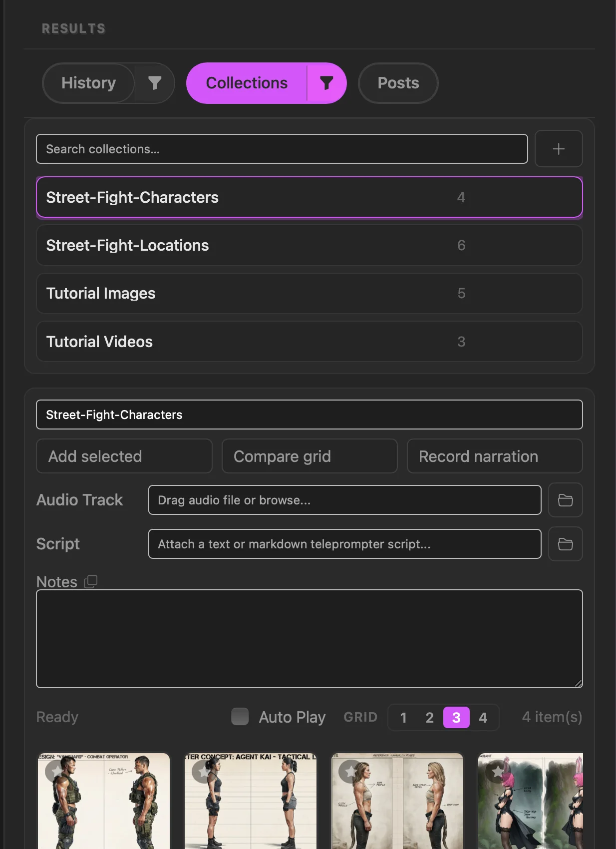Select the Street-Fight-Characters collection row

click(309, 197)
